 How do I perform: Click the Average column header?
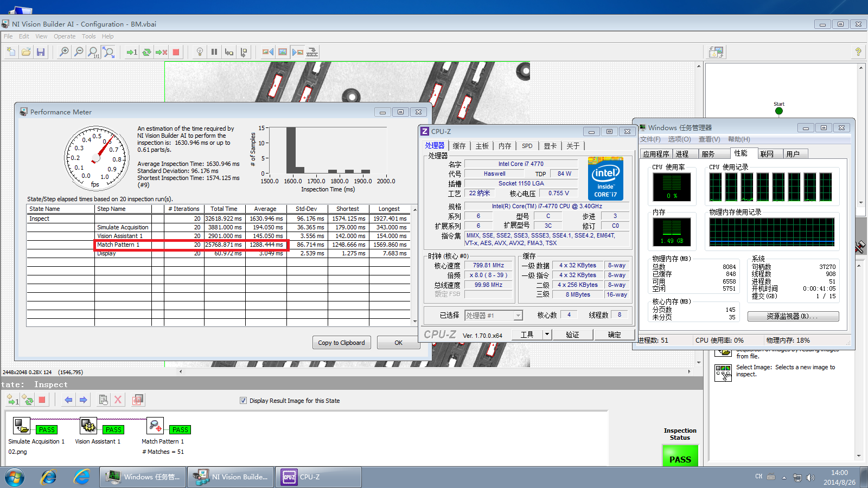pyautogui.click(x=265, y=209)
